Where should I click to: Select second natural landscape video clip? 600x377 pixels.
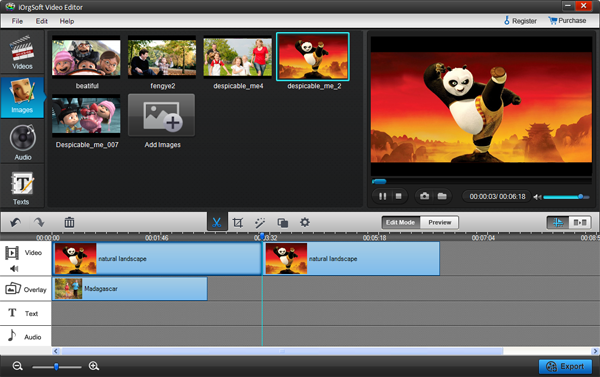pos(351,259)
